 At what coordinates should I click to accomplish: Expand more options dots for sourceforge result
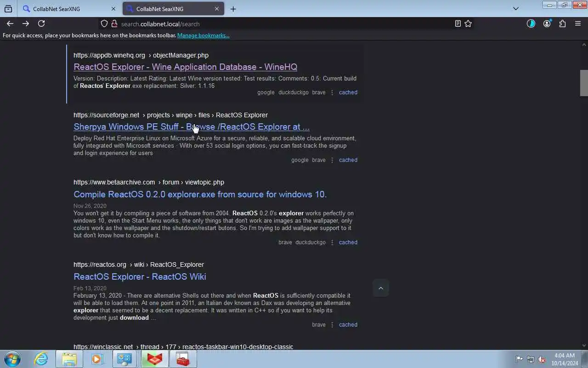point(332,160)
